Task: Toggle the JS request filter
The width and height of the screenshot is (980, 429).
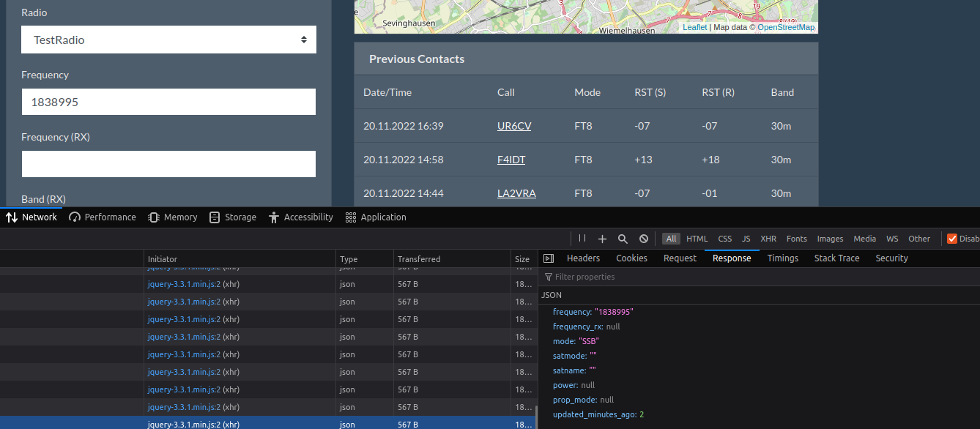Action: (x=746, y=238)
